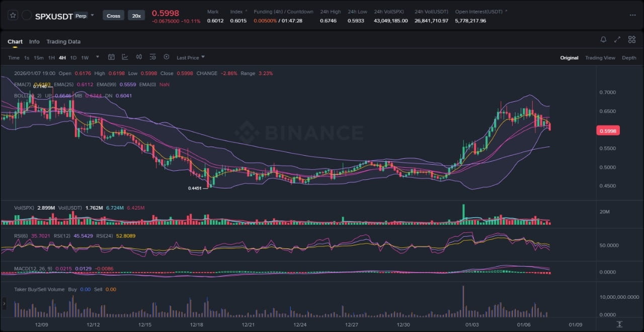Click the 01/03 date on time axis
644x332 pixels.
471,325
